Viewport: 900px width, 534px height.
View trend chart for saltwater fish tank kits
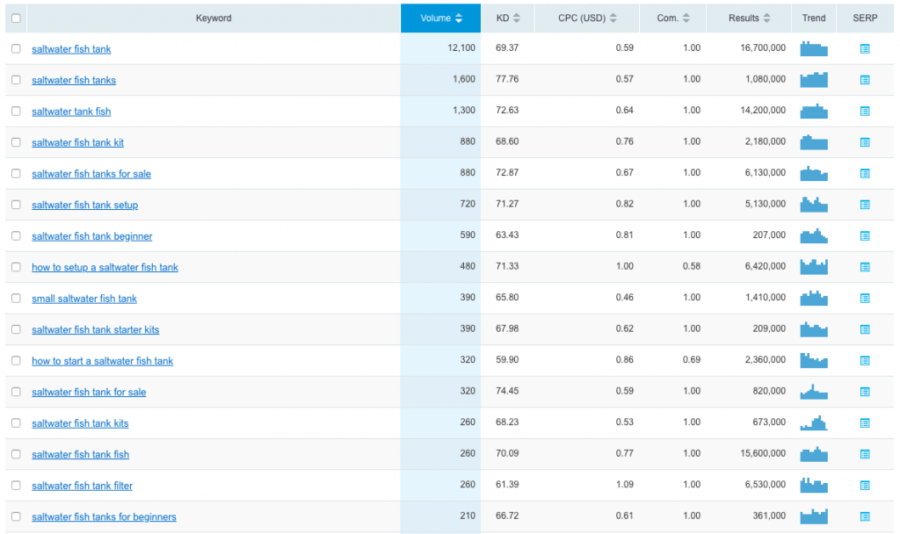pos(813,423)
